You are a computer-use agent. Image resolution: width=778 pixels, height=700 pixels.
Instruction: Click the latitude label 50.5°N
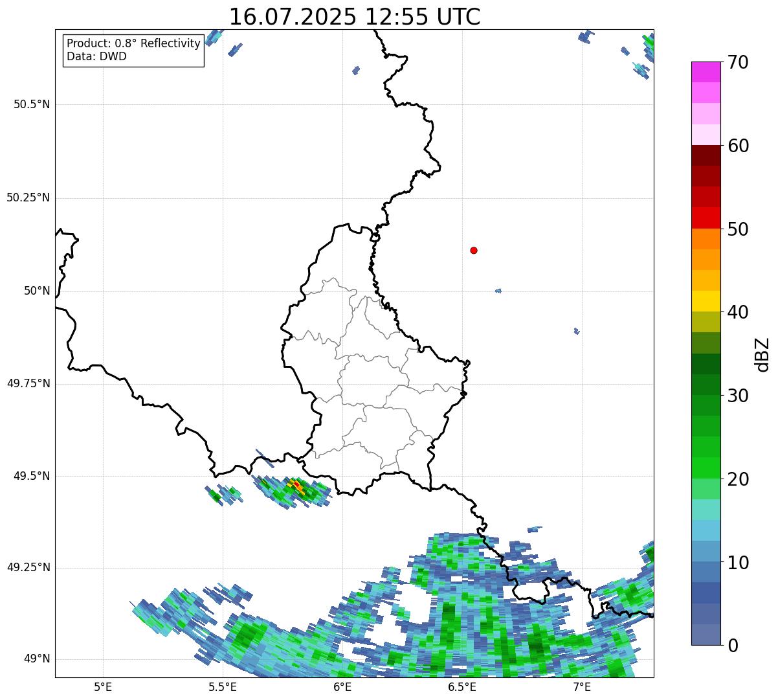click(x=32, y=104)
